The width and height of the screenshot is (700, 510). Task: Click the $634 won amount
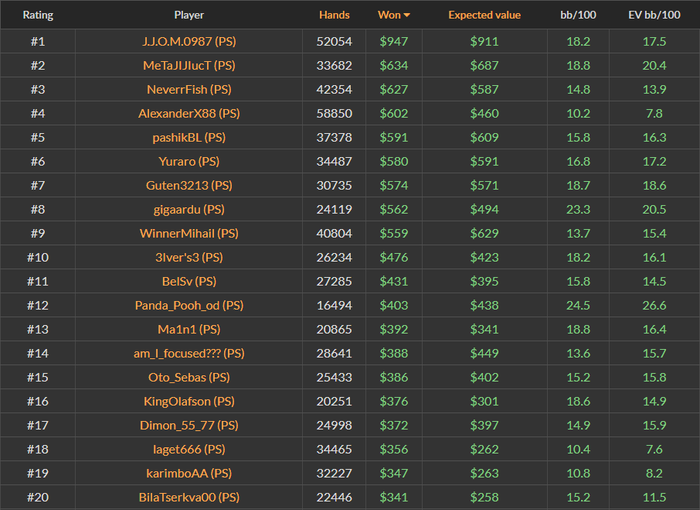[394, 66]
